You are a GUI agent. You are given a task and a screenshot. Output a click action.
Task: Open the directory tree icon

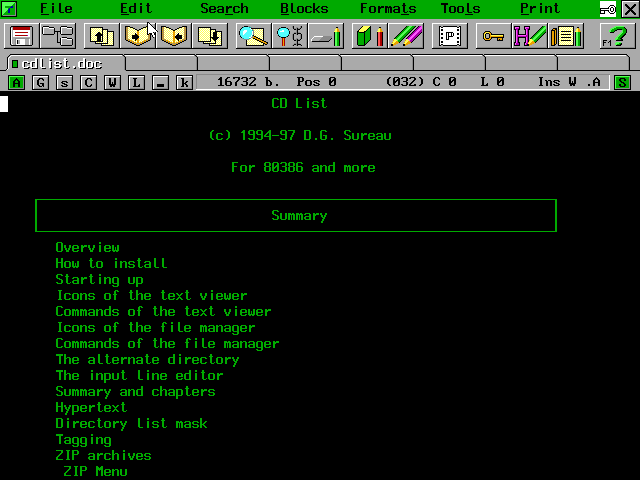pos(57,37)
